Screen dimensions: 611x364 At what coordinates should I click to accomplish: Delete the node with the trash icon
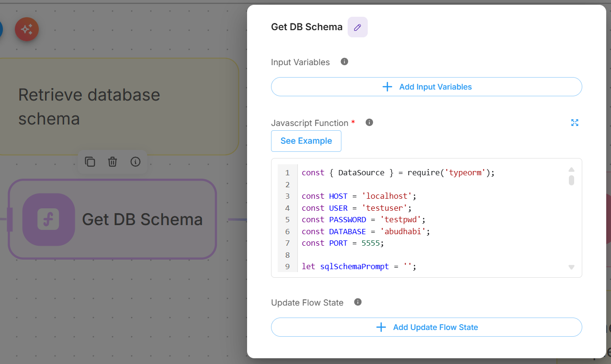(x=113, y=162)
